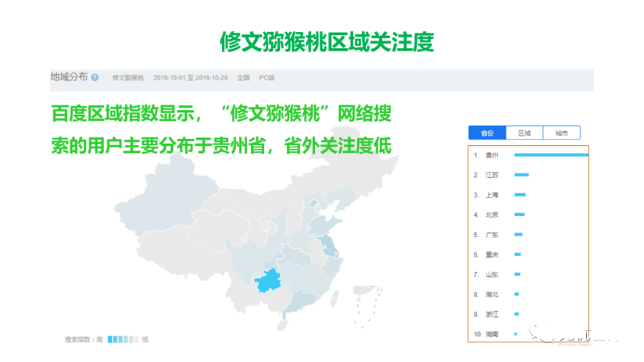This screenshot has width=644, height=362.
Task: Click the 贵州 ranking bar
Action: [x=550, y=155]
